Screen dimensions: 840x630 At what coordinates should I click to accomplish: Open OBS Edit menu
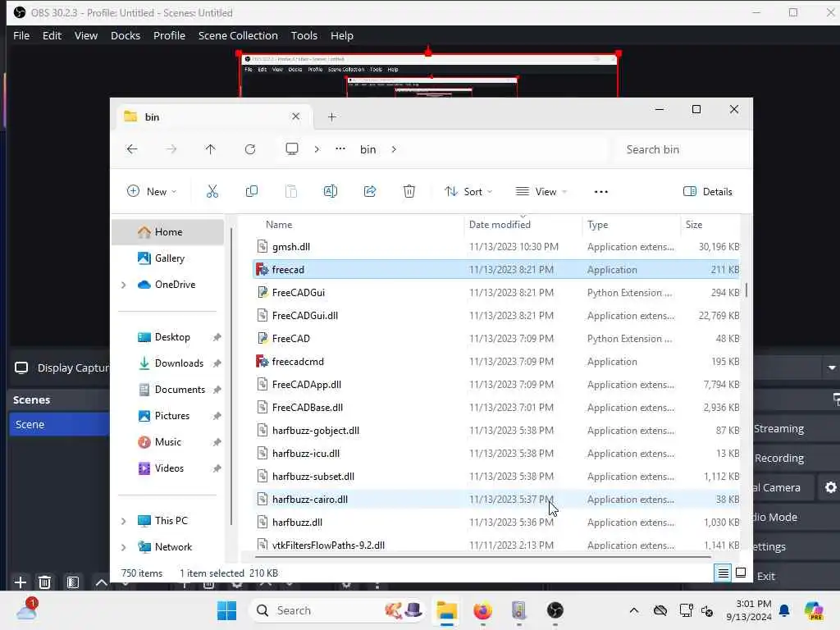click(52, 35)
